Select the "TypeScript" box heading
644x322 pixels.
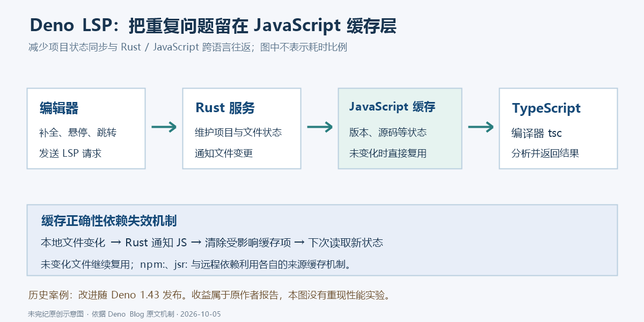[x=546, y=108]
